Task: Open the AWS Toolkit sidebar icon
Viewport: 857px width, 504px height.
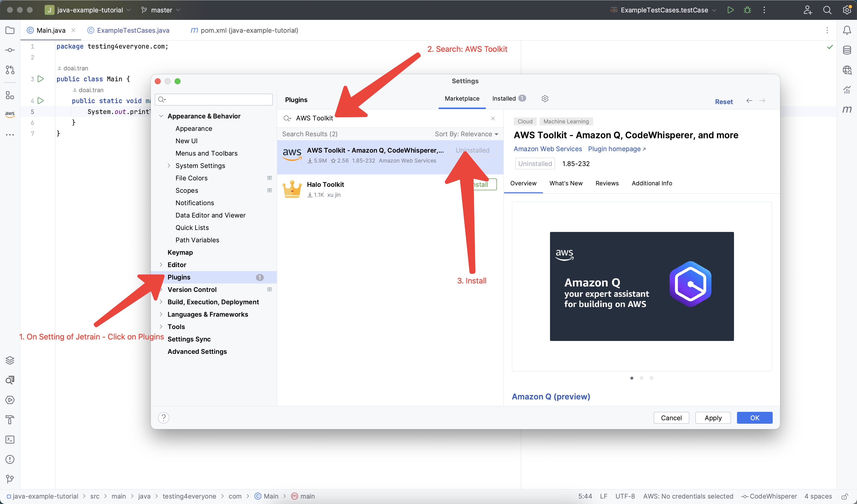Action: coord(10,114)
